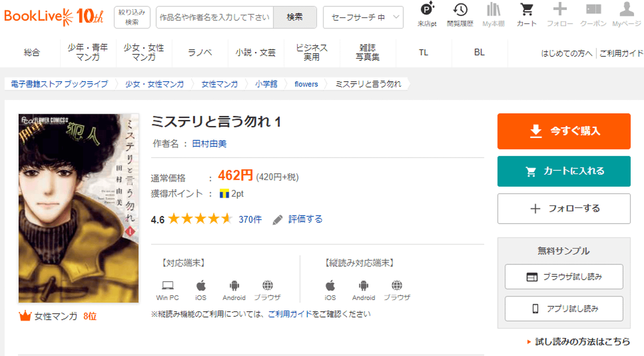Open the 来店pt points icon
Screen dimensions: 644x356
pyautogui.click(x=427, y=10)
